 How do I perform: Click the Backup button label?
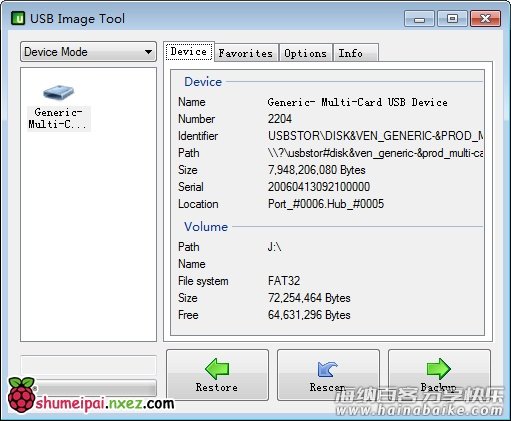(438, 387)
